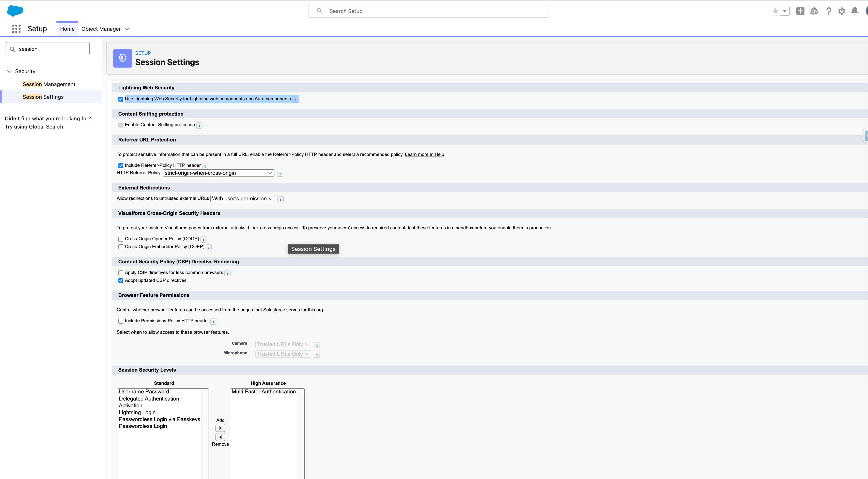Click the Trailhead guidance icon
Image resolution: width=868 pixels, height=479 pixels.
click(814, 11)
